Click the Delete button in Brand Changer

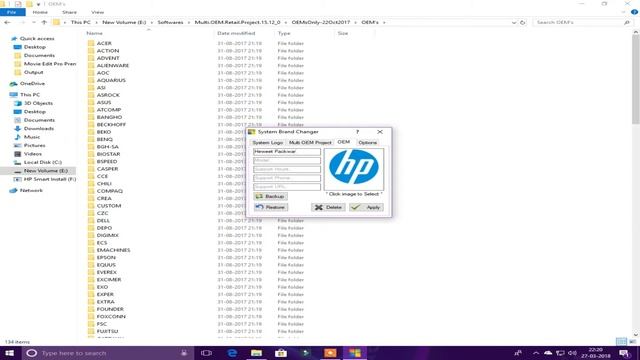click(328, 207)
